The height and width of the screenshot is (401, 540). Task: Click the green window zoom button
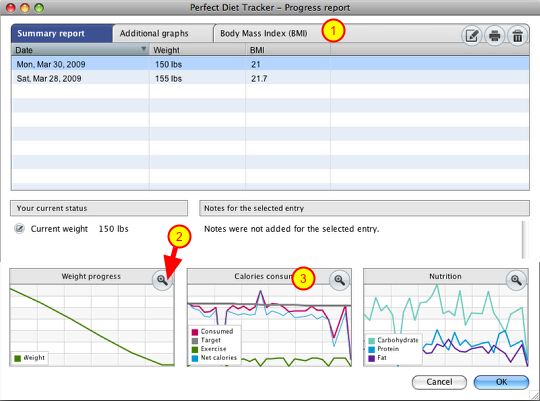pyautogui.click(x=39, y=8)
